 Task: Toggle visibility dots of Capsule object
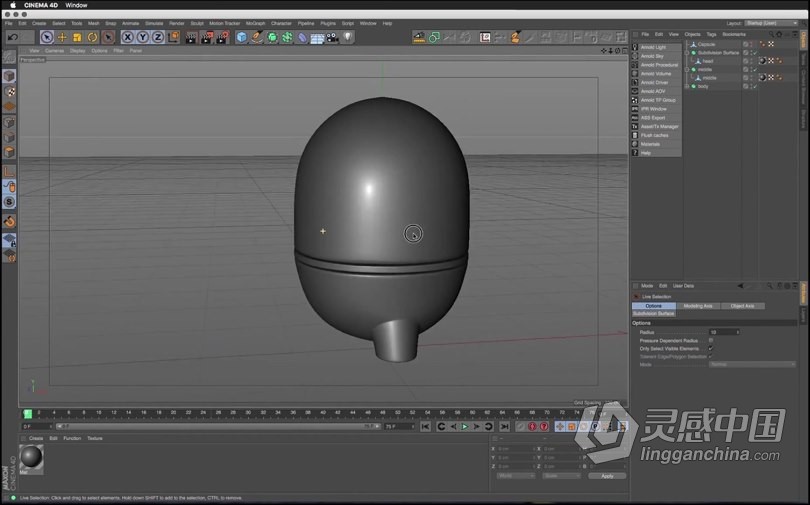point(751,44)
